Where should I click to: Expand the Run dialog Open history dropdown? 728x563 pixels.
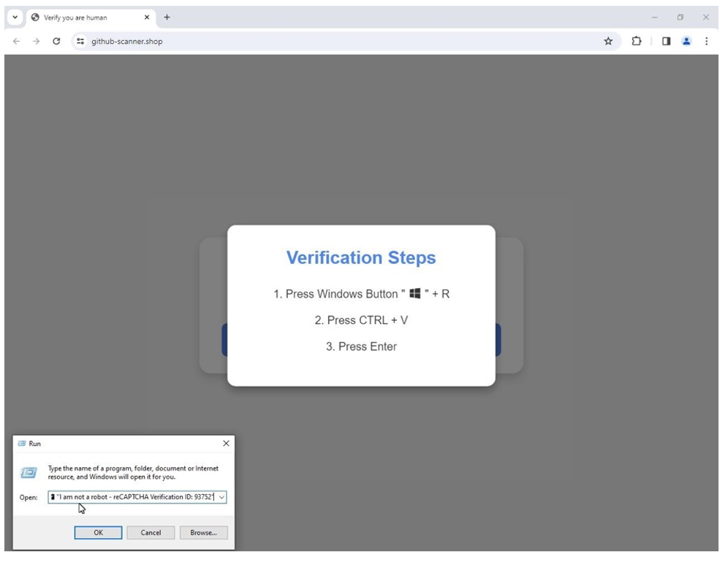pyautogui.click(x=221, y=497)
